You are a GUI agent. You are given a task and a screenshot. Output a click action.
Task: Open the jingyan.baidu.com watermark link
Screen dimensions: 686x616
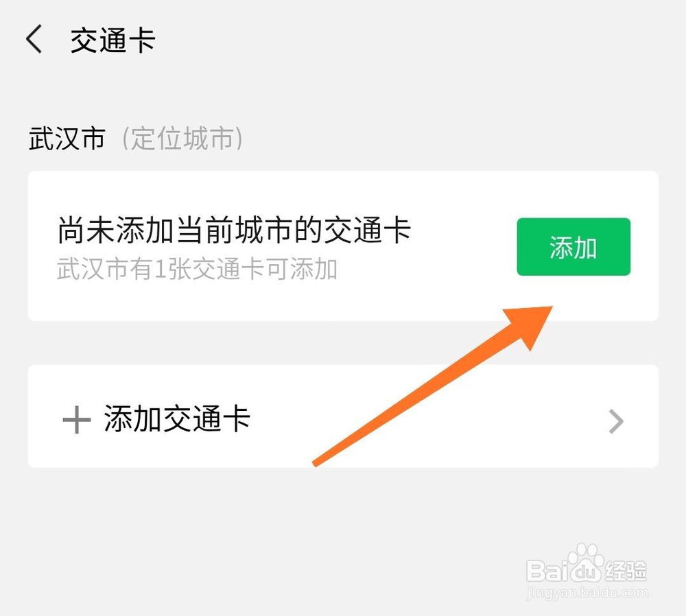(587, 593)
